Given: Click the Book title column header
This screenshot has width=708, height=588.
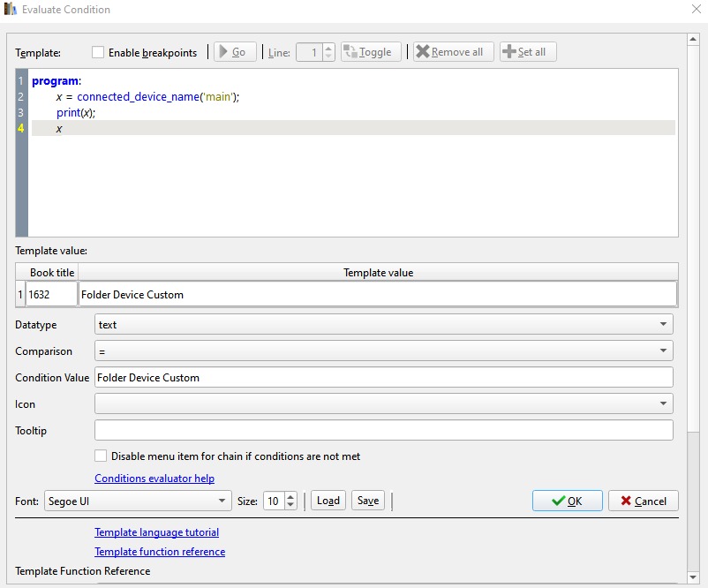Looking at the screenshot, I should tap(52, 273).
